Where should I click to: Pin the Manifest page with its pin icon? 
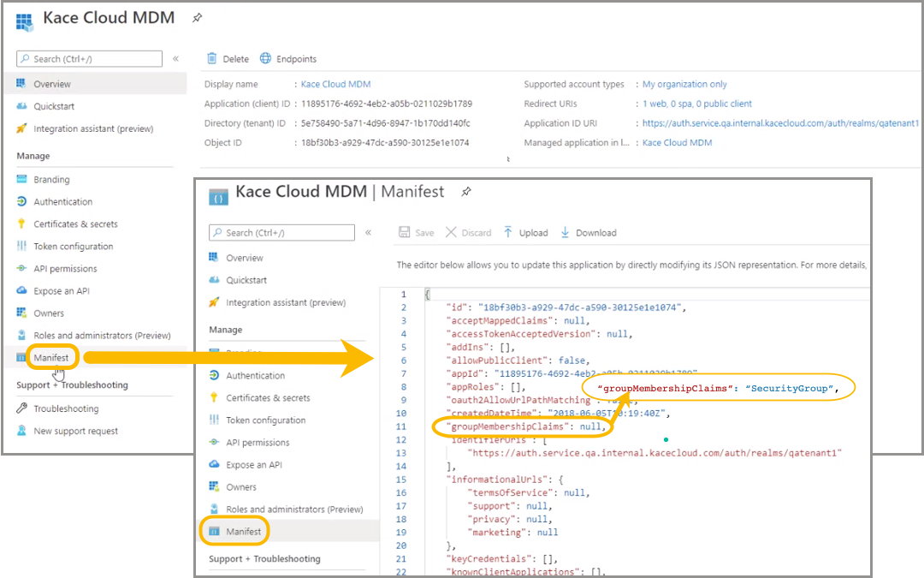coord(466,192)
